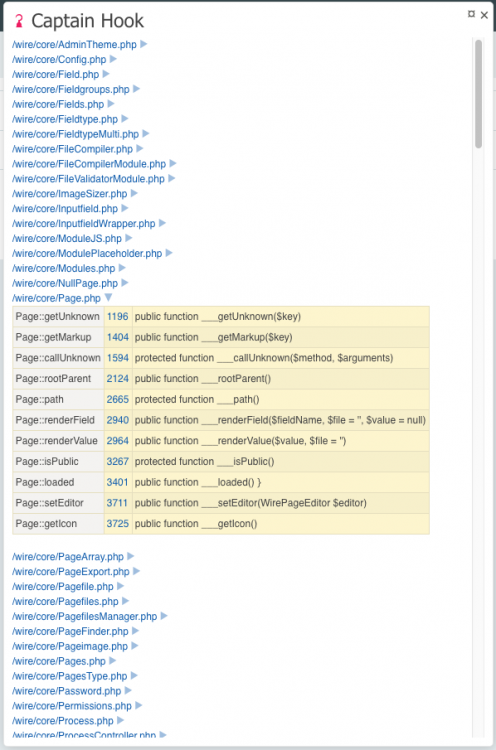
Task: Expand the PagefilesManager.php arrow
Action: tap(165, 616)
